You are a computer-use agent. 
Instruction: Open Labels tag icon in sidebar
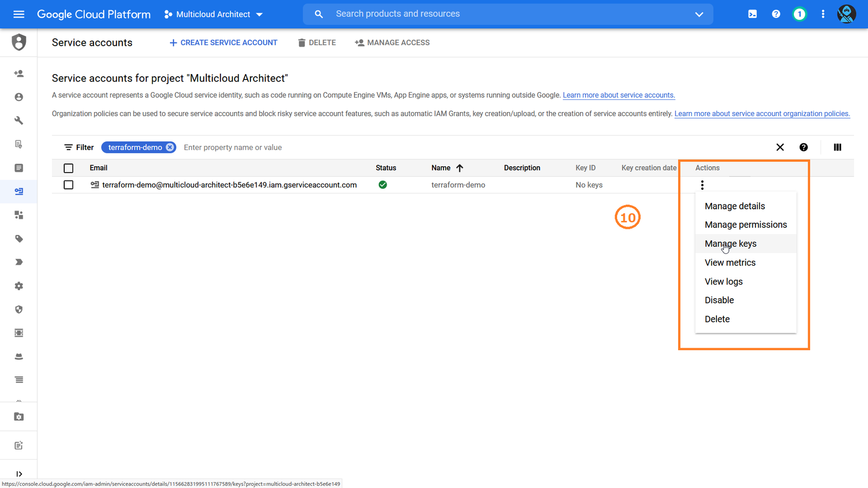(19, 239)
